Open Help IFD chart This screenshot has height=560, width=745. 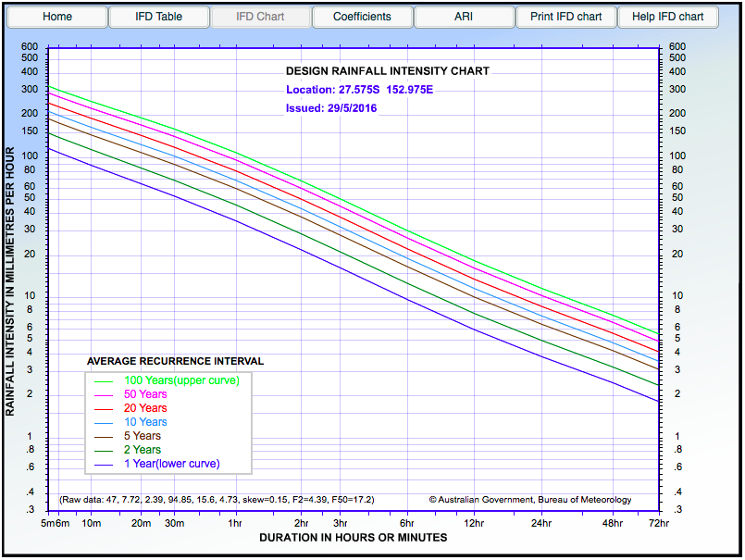pyautogui.click(x=667, y=16)
